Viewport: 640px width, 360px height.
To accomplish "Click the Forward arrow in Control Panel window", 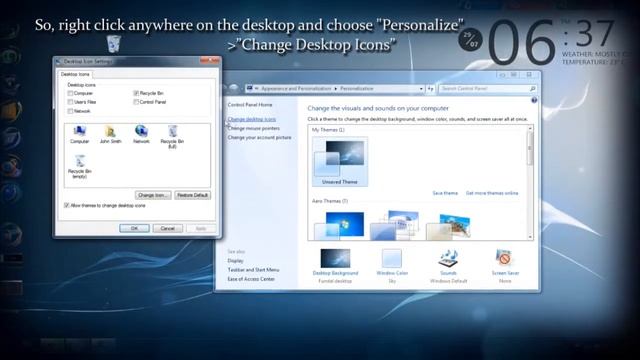I will 233,88.
